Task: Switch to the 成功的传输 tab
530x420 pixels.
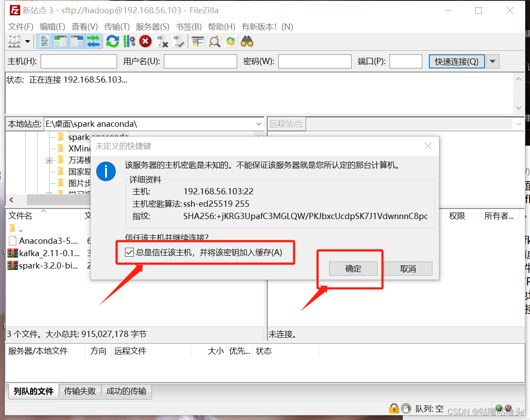Action: pyautogui.click(x=126, y=391)
